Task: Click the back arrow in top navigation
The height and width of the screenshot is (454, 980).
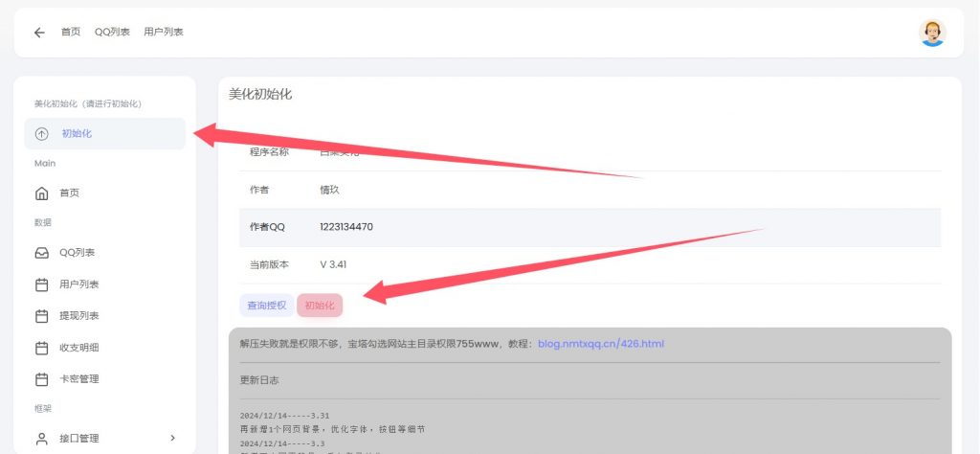Action: [x=39, y=33]
